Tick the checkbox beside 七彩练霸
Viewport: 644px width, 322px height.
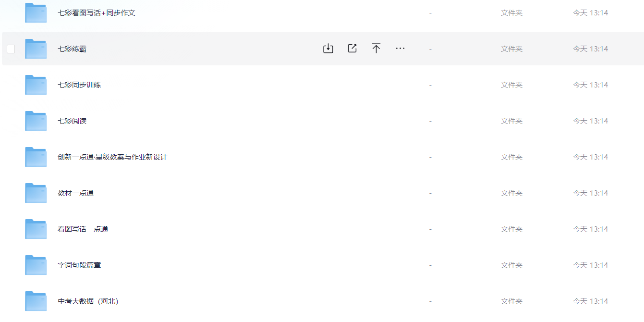[11, 49]
